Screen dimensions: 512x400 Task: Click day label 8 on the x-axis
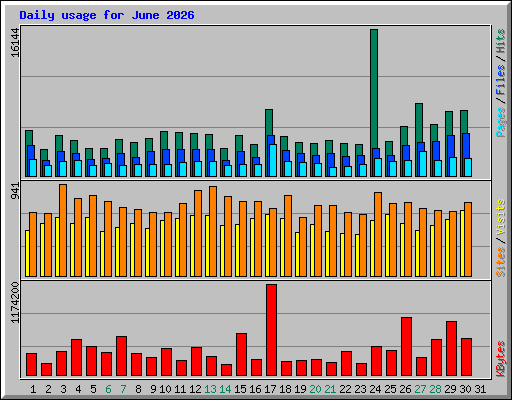coord(138,389)
